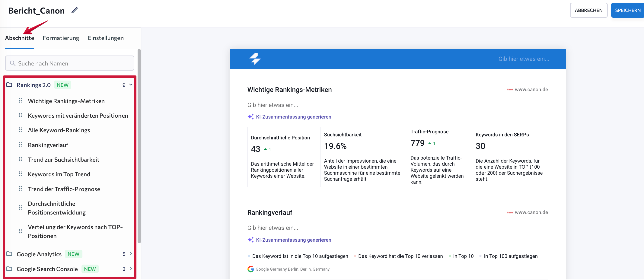The image size is (644, 280).
Task: Click drag handle beside Alle Keyword-Rankings
Action: pyautogui.click(x=20, y=130)
